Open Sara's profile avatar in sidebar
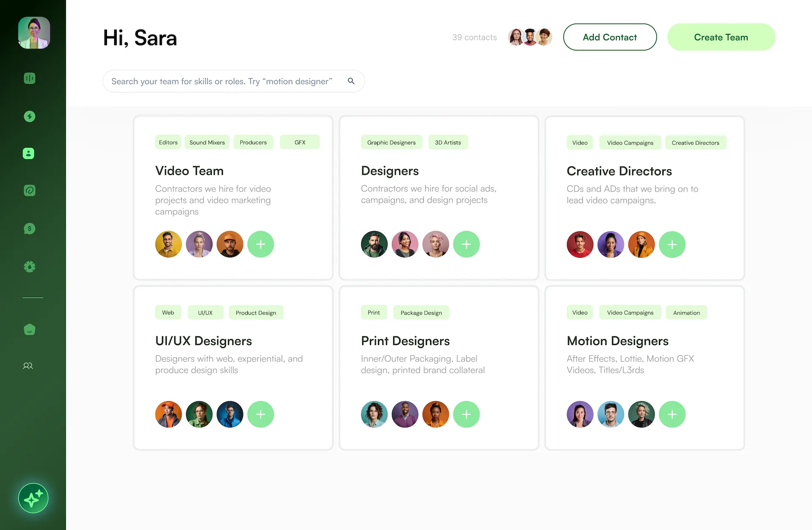This screenshot has height=530, width=812. coord(34,33)
